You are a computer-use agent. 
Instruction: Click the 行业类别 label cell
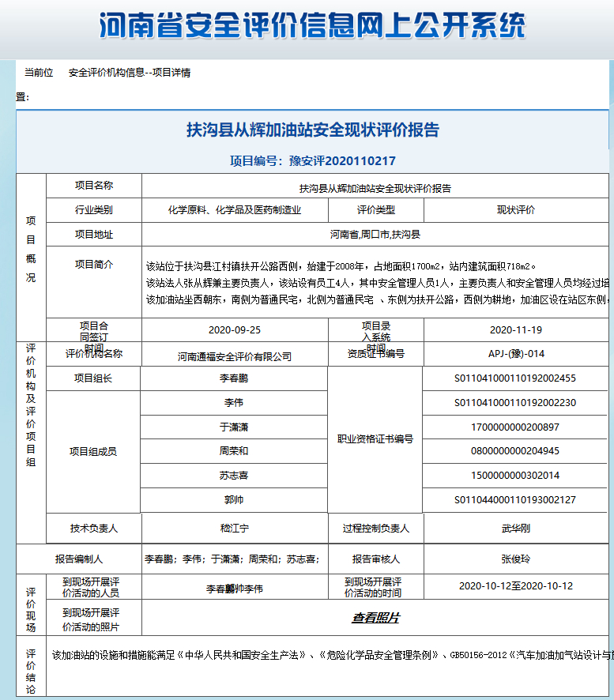coord(94,210)
